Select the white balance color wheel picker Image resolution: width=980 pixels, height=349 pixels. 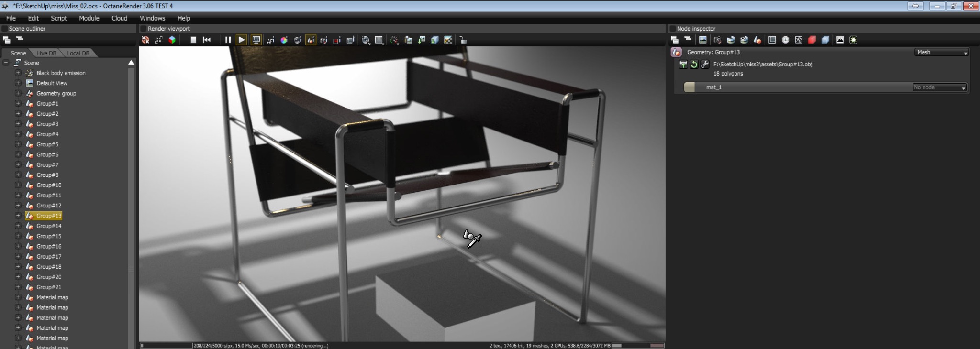point(284,40)
